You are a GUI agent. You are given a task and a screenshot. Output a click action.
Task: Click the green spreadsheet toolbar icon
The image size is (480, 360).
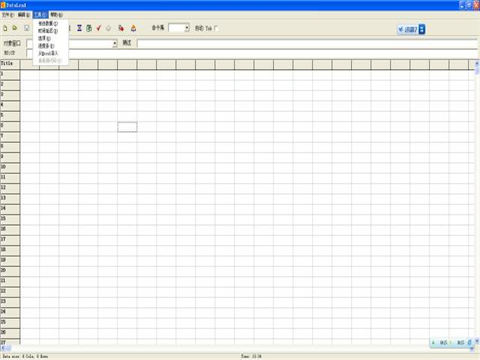click(89, 28)
